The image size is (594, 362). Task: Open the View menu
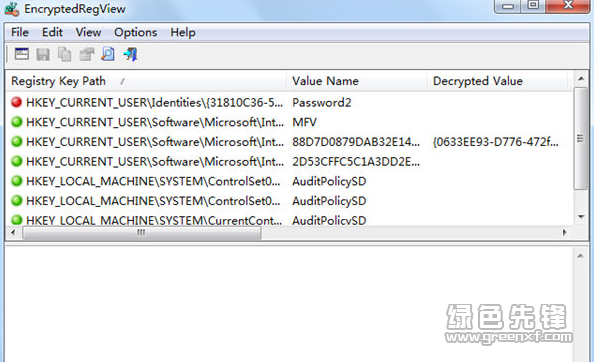(88, 33)
